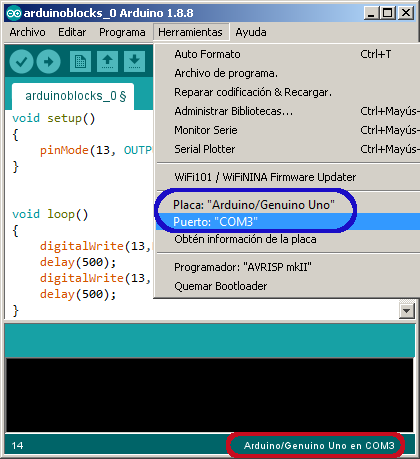This screenshot has width=420, height=459.
Task: Click status bar line number 14
Action: pos(17,446)
